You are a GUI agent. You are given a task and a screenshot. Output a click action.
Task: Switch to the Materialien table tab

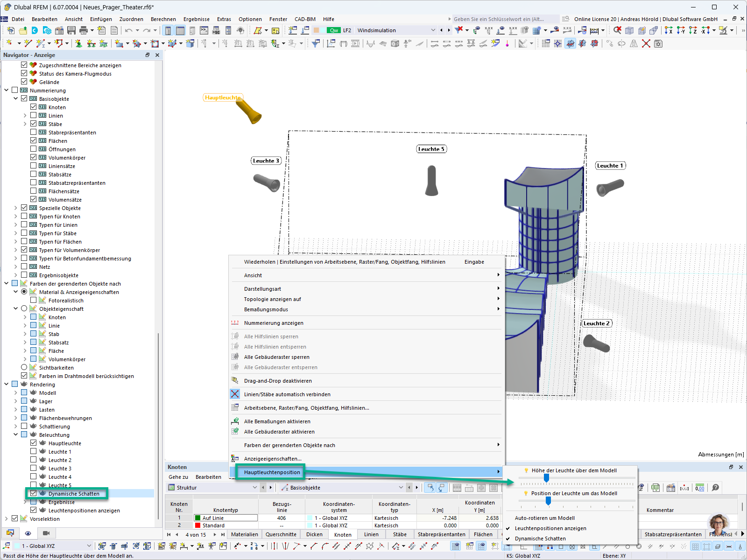(x=244, y=534)
